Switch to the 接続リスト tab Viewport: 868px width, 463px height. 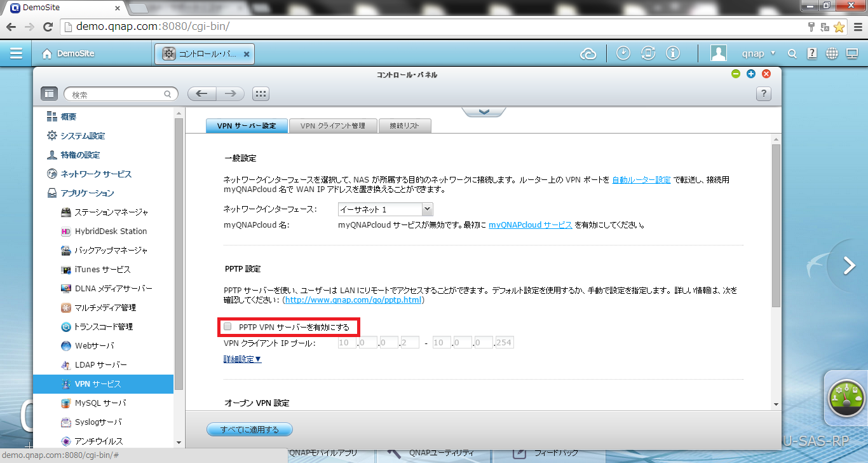pos(405,126)
